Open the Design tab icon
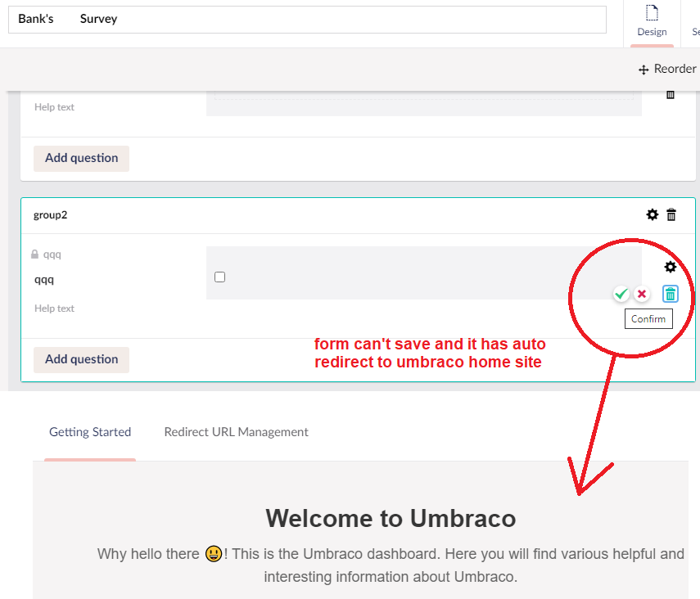The height and width of the screenshot is (599, 700). 652,13
